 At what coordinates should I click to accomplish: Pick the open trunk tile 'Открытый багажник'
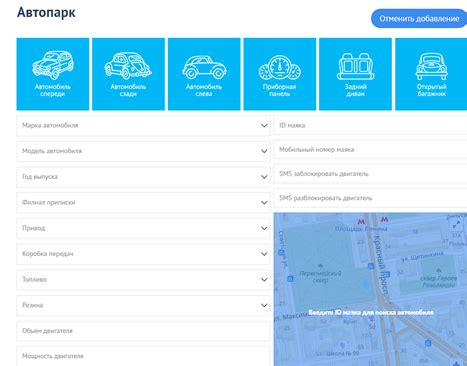click(431, 74)
